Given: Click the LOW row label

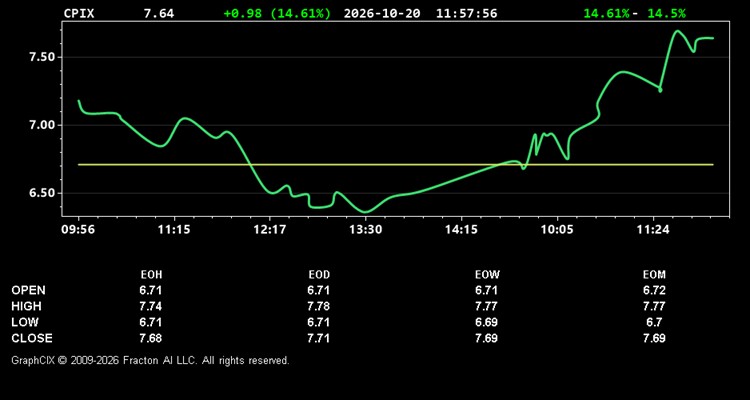Looking at the screenshot, I should 25,322.
